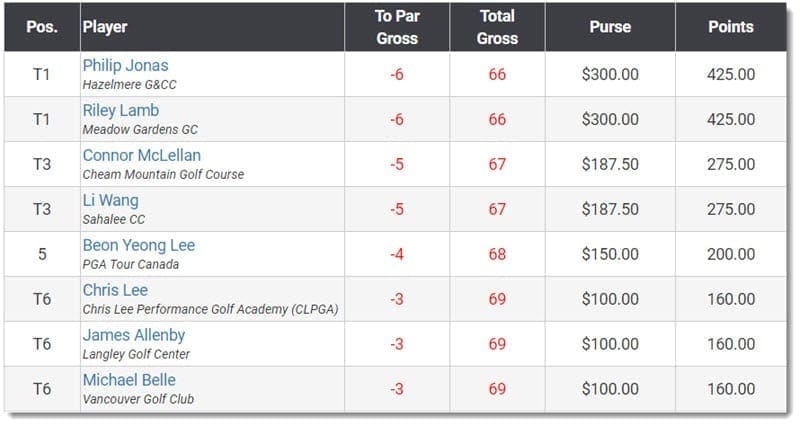This screenshot has width=800, height=426.
Task: Click the Total Gross column header
Action: [497, 27]
